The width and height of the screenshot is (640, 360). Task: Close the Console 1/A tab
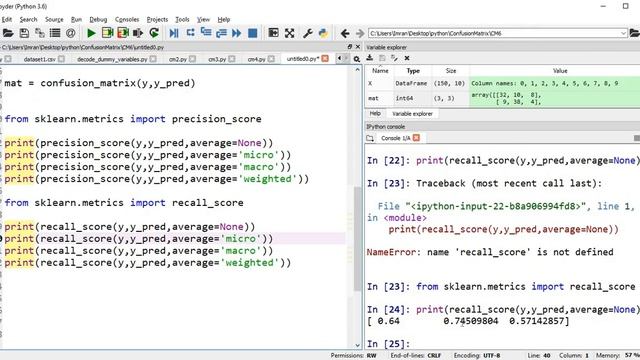tap(416, 138)
